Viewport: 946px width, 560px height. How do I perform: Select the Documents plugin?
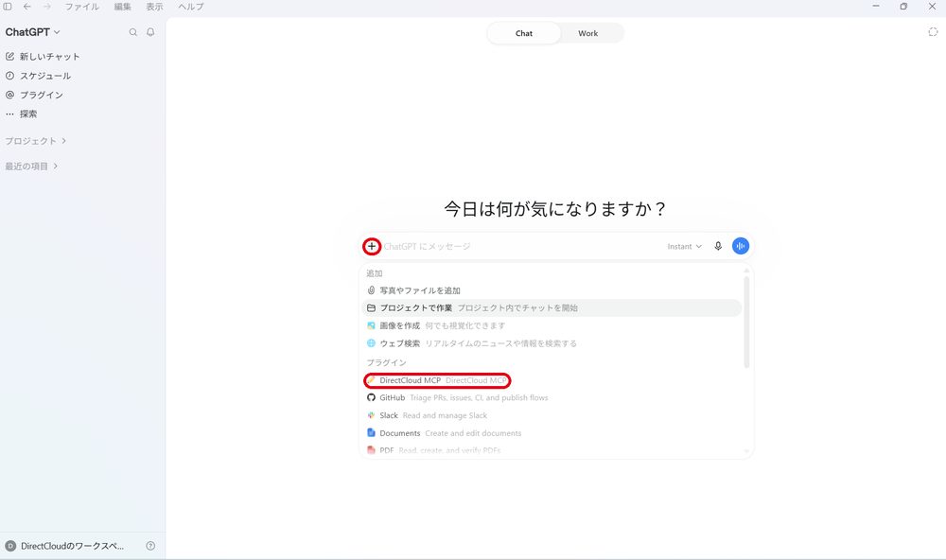tap(552, 433)
